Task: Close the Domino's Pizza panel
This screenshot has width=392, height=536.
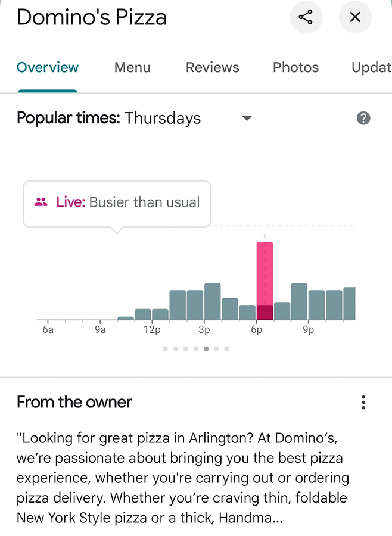Action: tap(355, 17)
